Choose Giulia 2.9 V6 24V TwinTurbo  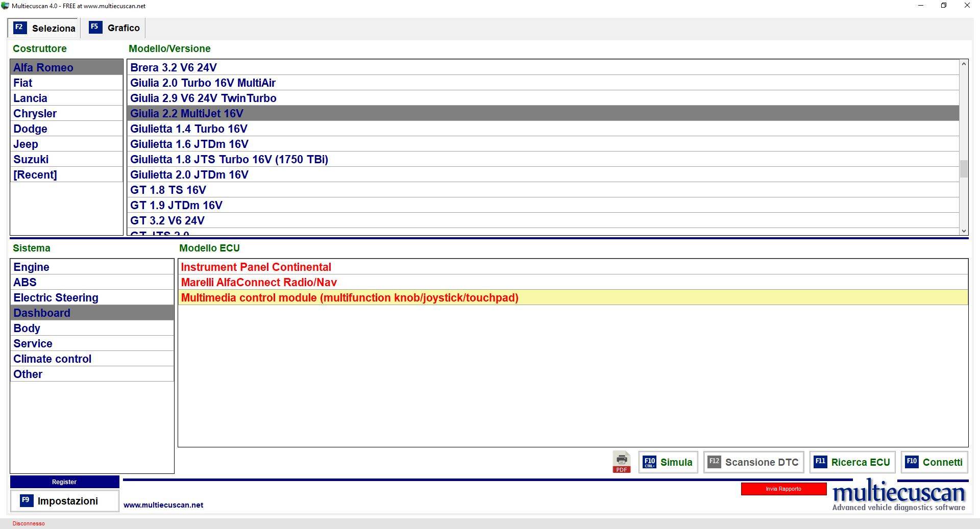[x=543, y=98]
